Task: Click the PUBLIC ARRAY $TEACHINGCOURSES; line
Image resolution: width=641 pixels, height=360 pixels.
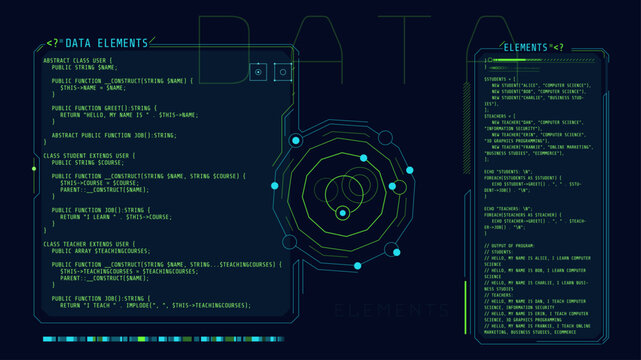Action: point(101,251)
